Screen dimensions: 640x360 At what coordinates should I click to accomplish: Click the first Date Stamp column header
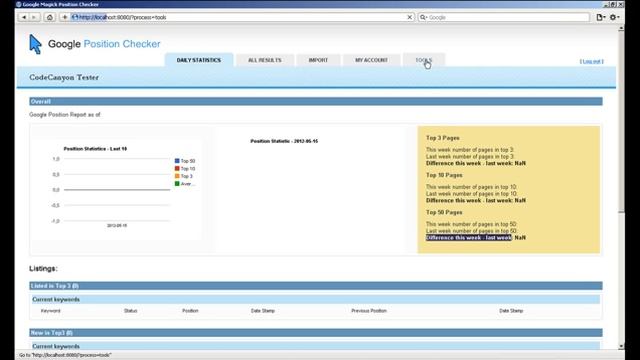point(263,311)
